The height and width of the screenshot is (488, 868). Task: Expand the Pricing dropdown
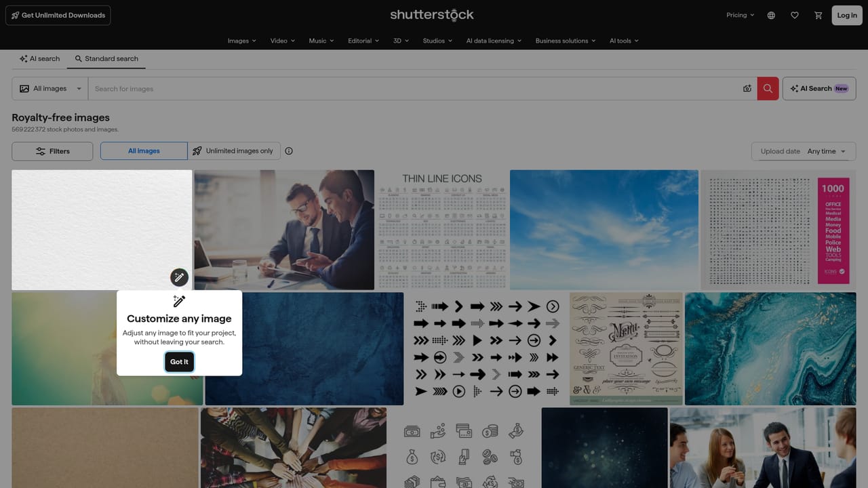click(741, 15)
